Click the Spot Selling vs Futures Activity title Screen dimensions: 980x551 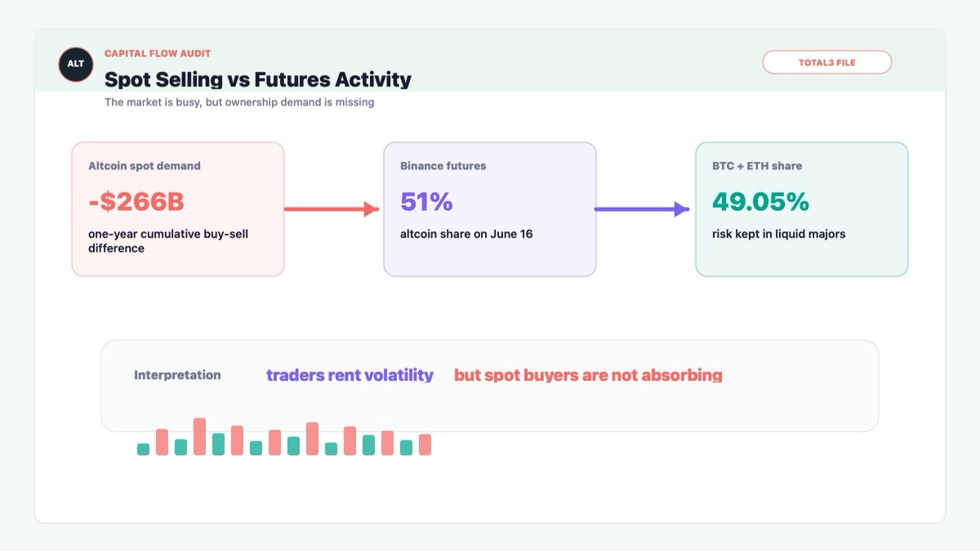pyautogui.click(x=258, y=79)
